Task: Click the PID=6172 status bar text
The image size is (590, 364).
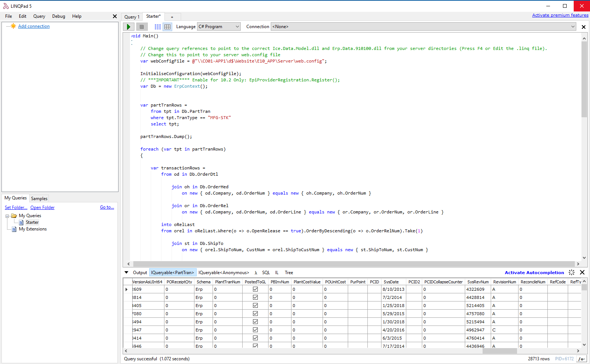Action: (x=564, y=359)
